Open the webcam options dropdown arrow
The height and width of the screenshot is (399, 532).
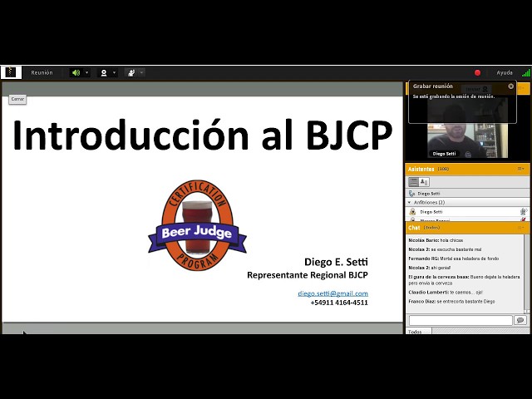point(115,72)
